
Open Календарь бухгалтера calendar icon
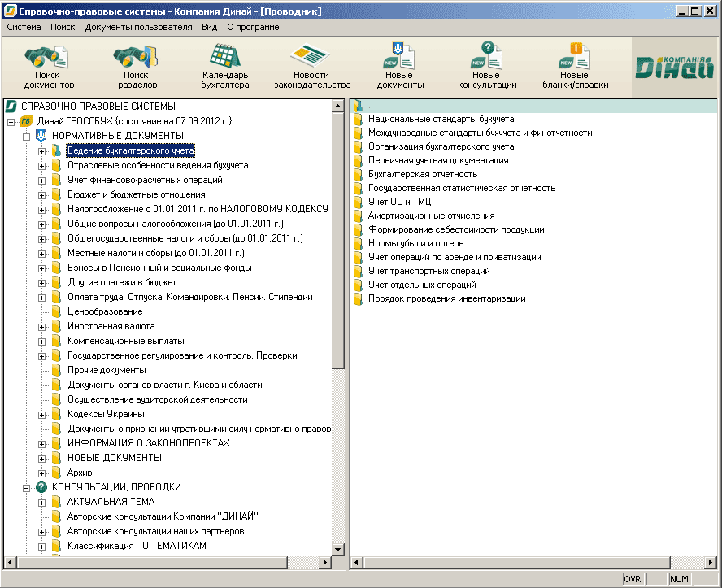point(224,57)
